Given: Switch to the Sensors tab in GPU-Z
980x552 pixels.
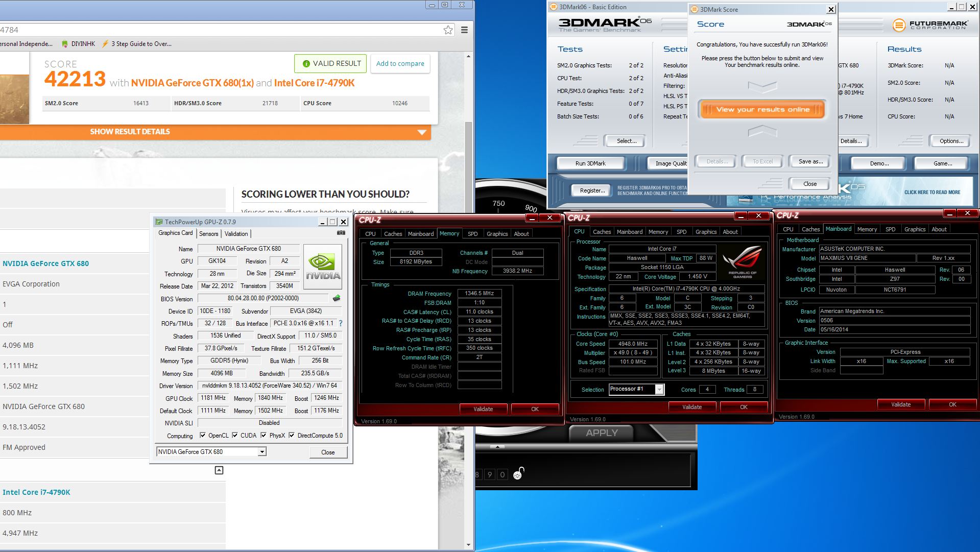Looking at the screenshot, I should tap(209, 234).
